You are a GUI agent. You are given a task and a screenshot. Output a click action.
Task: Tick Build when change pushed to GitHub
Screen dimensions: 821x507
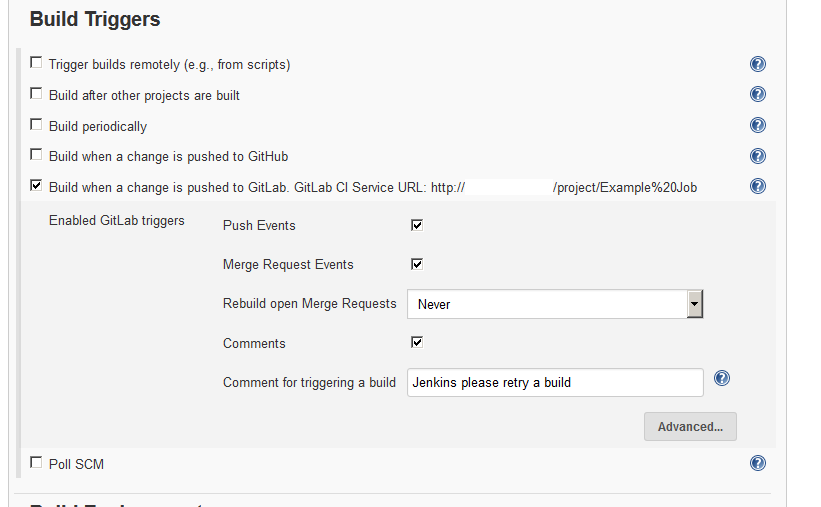(x=36, y=155)
